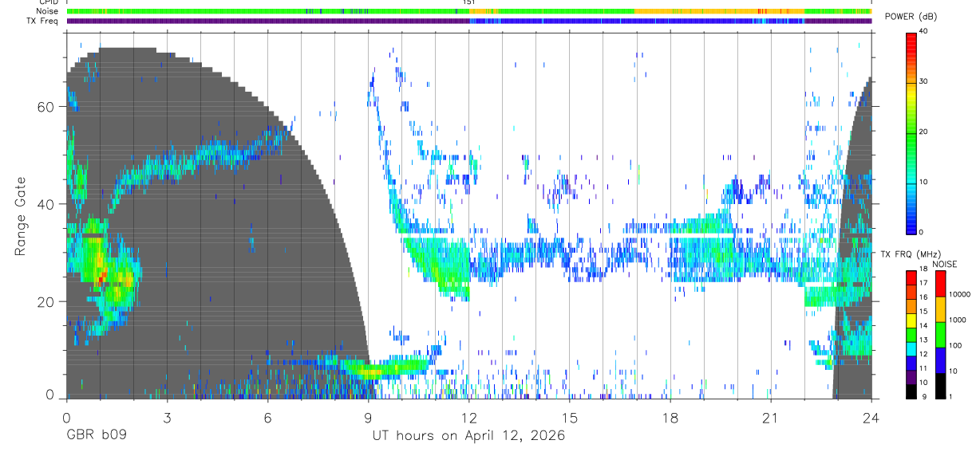Select the 'POWER (dB)' legend title
This screenshot has height=452, width=980.
pos(912,17)
